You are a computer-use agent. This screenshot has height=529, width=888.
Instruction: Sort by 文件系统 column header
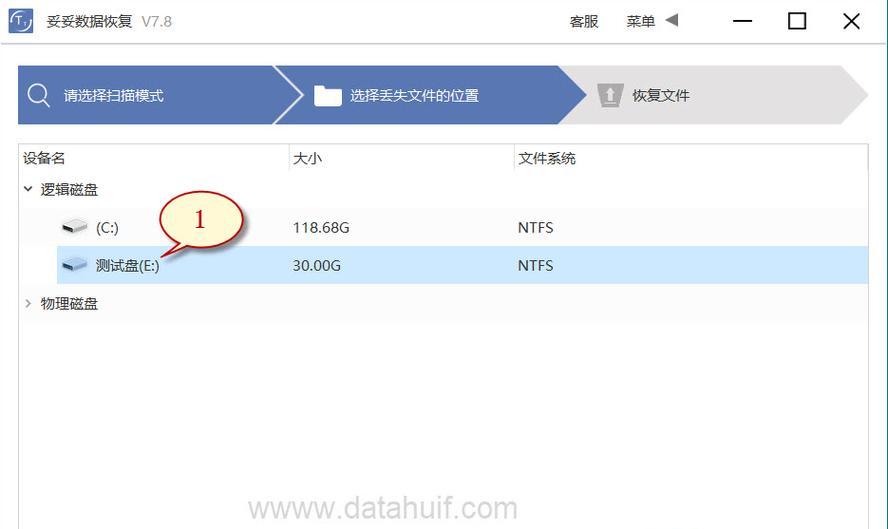tap(547, 158)
